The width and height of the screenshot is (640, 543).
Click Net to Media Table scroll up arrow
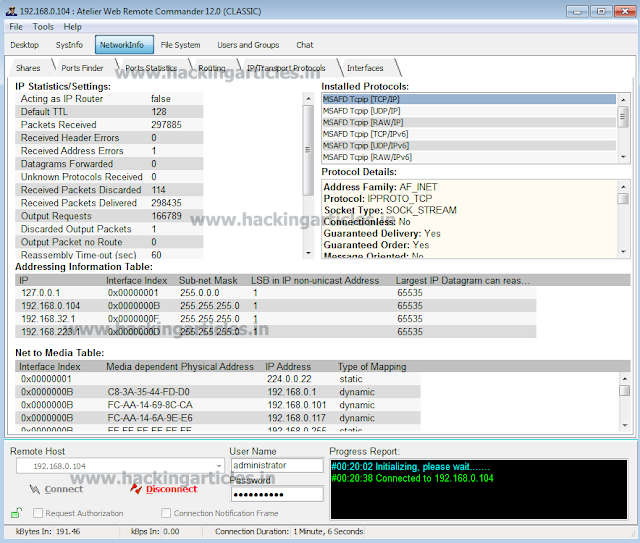click(624, 378)
